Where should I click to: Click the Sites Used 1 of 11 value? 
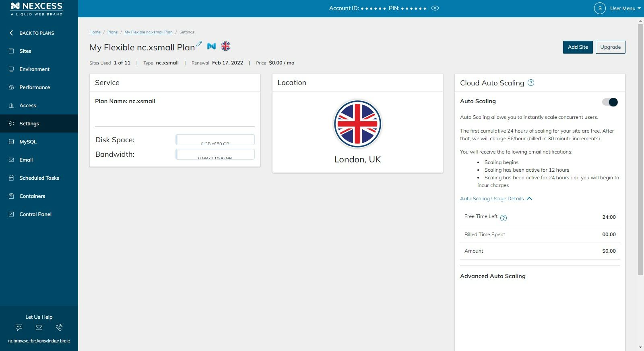tap(122, 63)
